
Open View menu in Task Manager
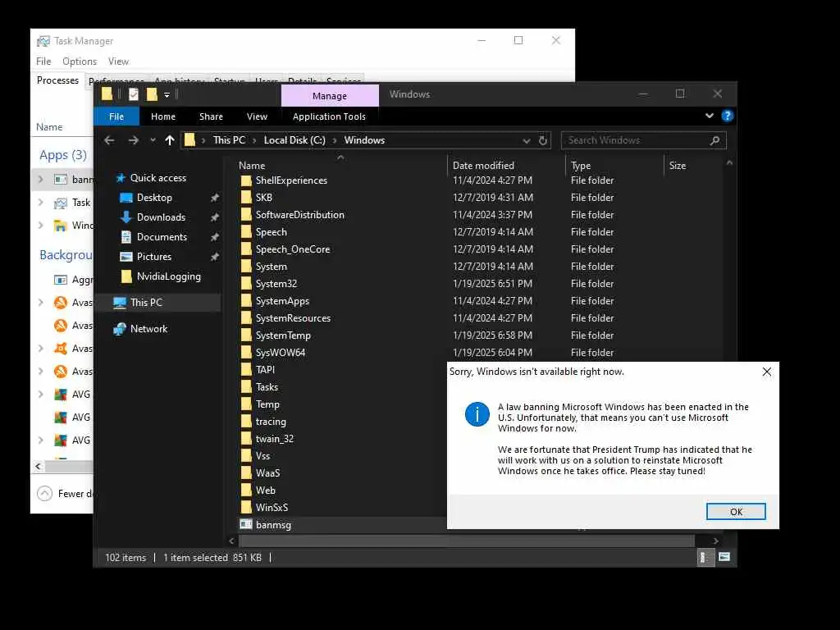tap(118, 62)
